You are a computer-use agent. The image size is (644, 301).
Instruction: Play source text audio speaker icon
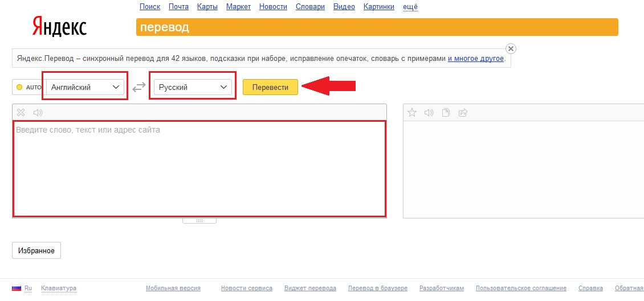click(38, 112)
